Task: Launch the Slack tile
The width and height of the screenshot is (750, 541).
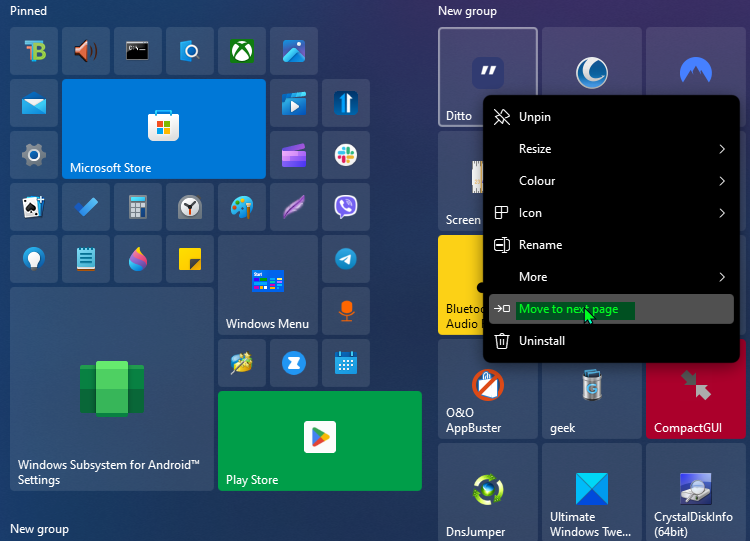Action: 346,155
